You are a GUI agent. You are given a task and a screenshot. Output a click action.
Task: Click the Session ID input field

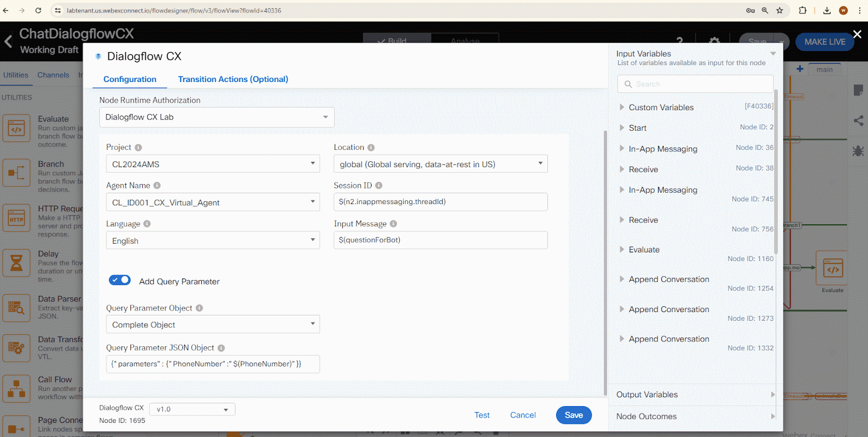[441, 202]
